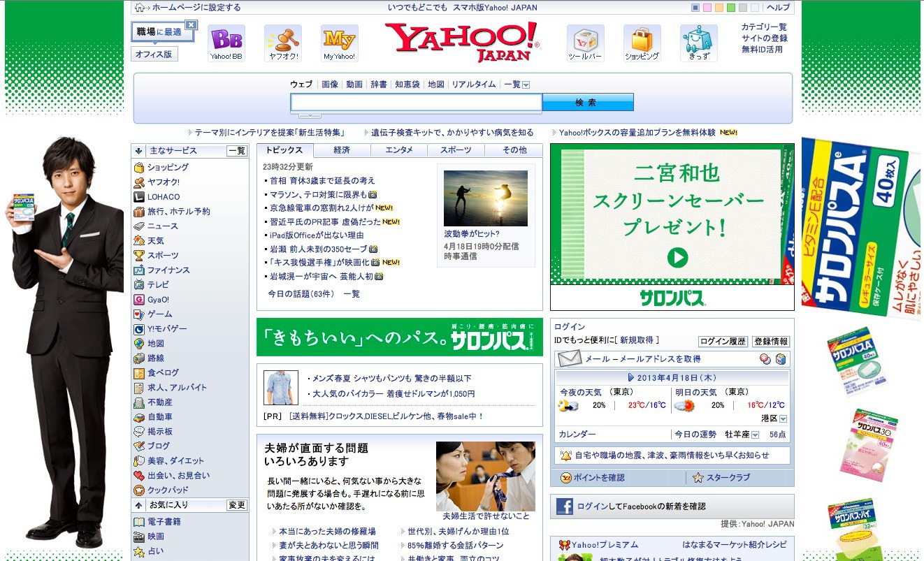
Task: Open the 港区 weather location dropdown
Action: [783, 418]
